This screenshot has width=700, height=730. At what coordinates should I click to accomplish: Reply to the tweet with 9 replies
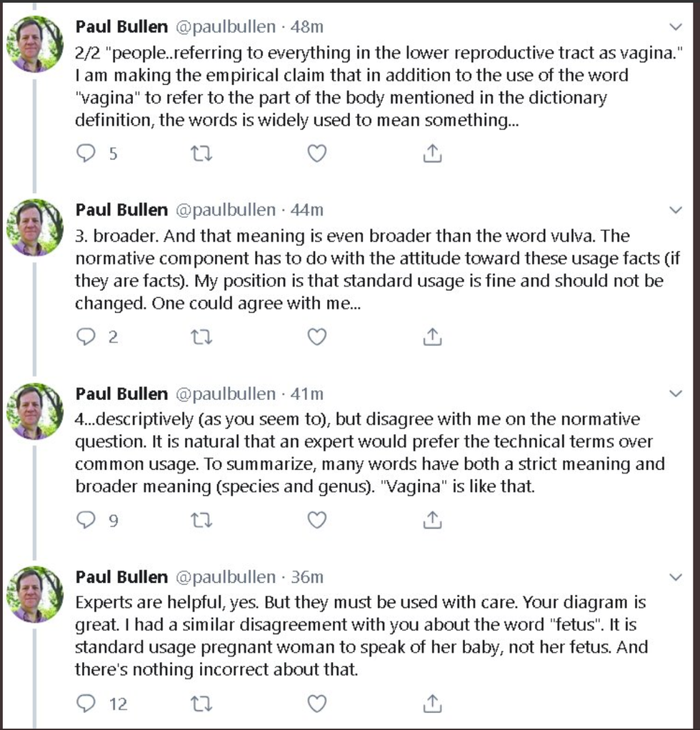pyautogui.click(x=86, y=521)
